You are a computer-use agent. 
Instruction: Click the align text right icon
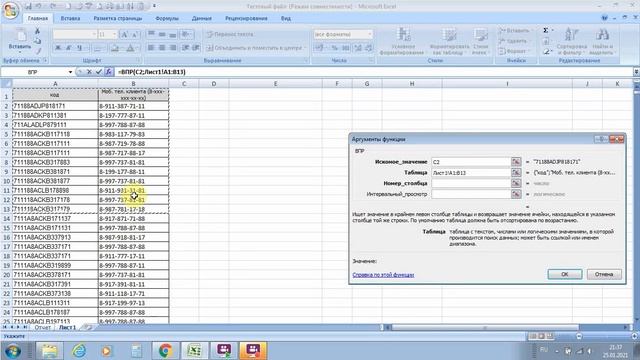(172, 48)
